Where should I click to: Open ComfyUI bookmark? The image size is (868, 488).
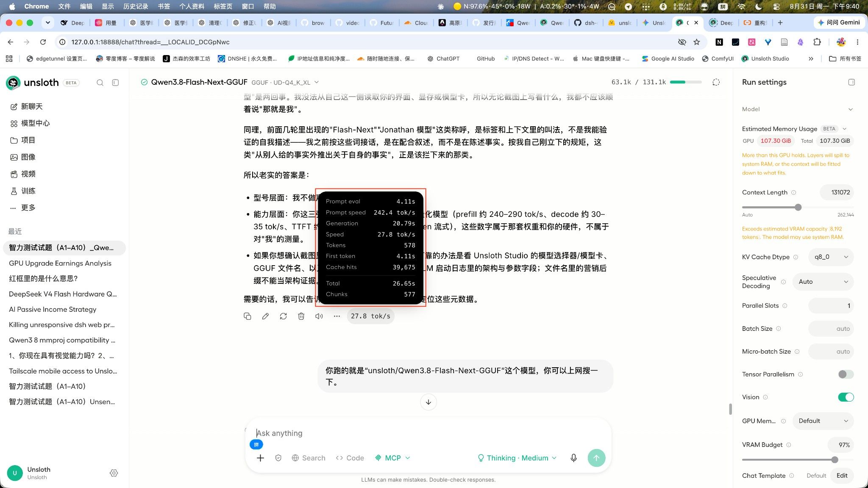click(x=718, y=58)
